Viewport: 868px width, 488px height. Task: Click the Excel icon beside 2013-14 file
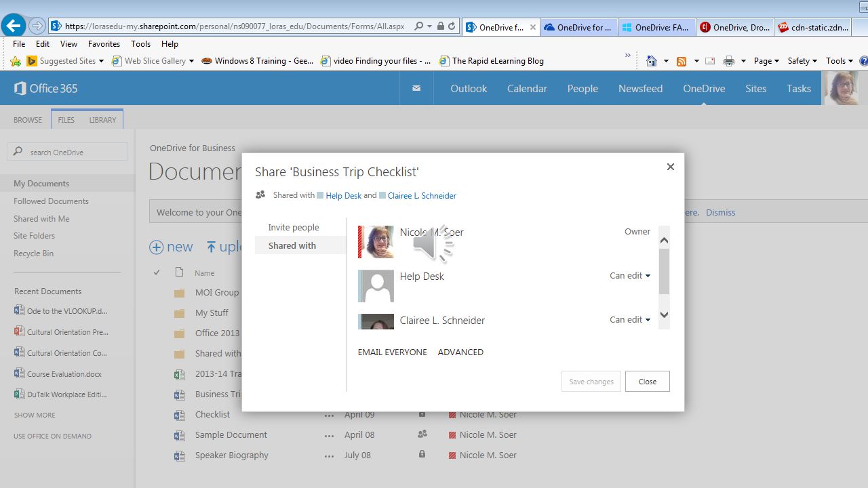tap(179, 374)
